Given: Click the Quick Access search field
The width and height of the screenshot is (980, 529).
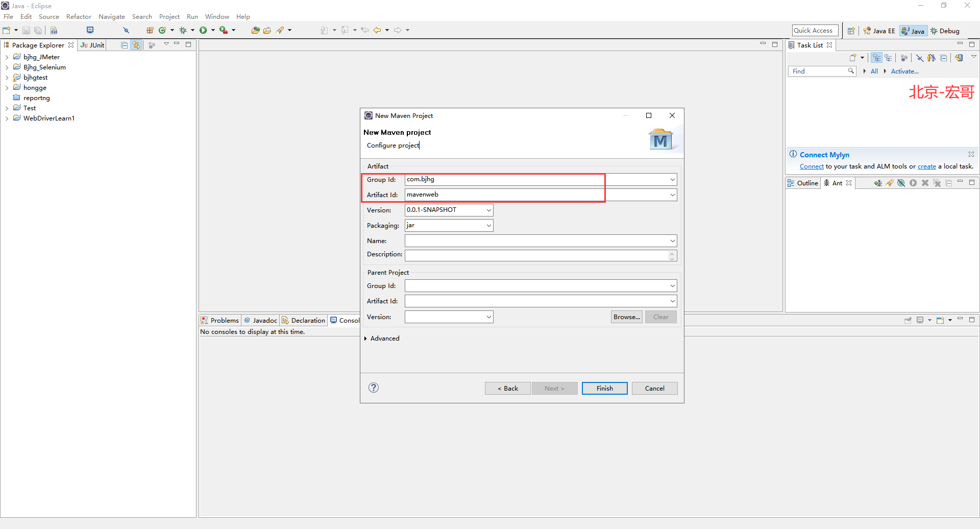Looking at the screenshot, I should coord(815,31).
